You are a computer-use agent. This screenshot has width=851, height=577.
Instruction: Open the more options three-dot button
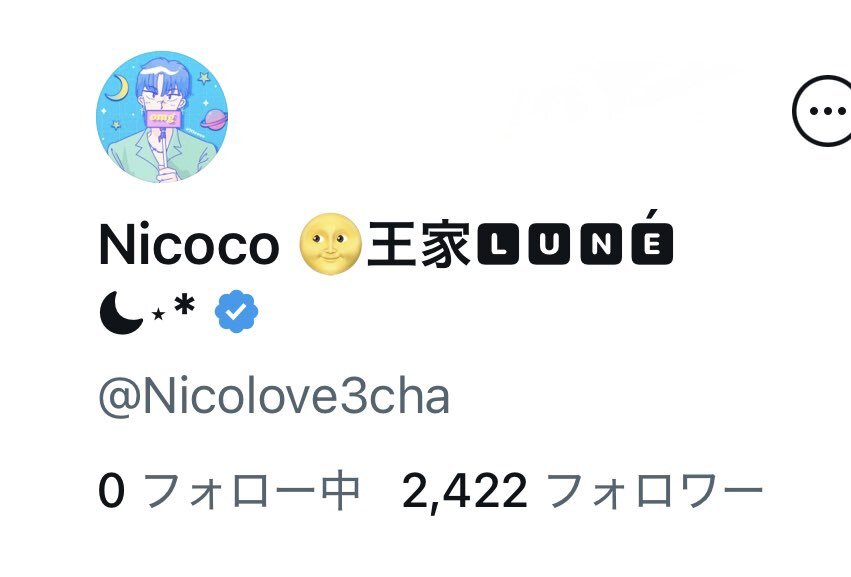pos(825,111)
